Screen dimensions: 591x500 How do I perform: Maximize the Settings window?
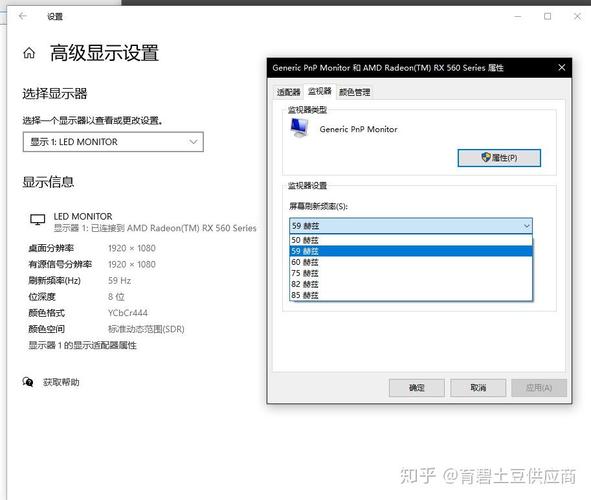coord(547,16)
